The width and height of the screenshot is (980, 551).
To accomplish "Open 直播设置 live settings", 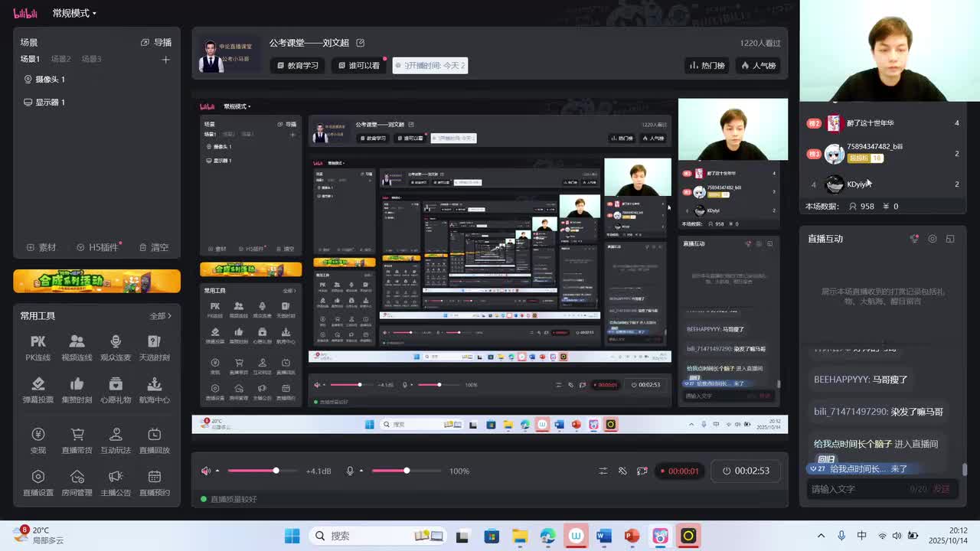I will click(x=38, y=483).
